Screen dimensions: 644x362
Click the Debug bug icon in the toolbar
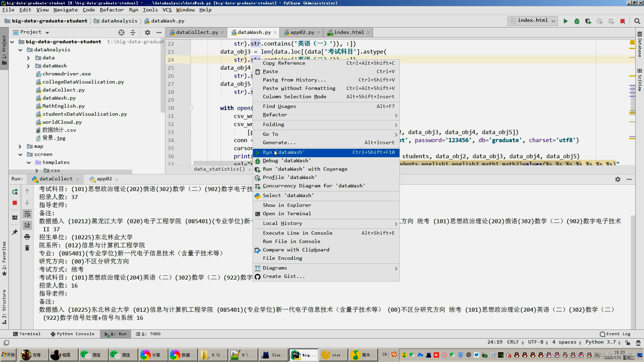point(577,21)
